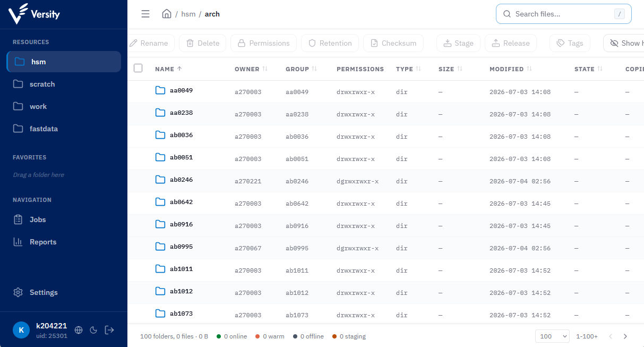Open Settings in the sidebar
This screenshot has height=347, width=644.
(64, 292)
